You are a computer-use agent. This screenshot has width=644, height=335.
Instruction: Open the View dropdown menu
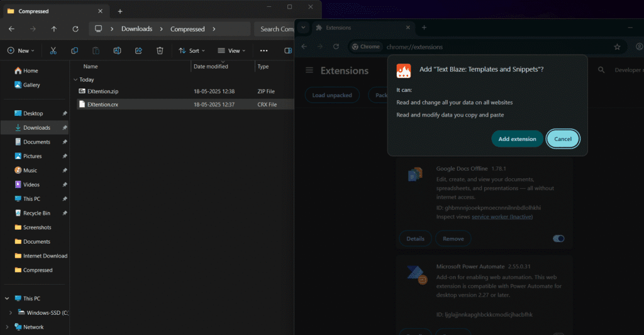(231, 50)
